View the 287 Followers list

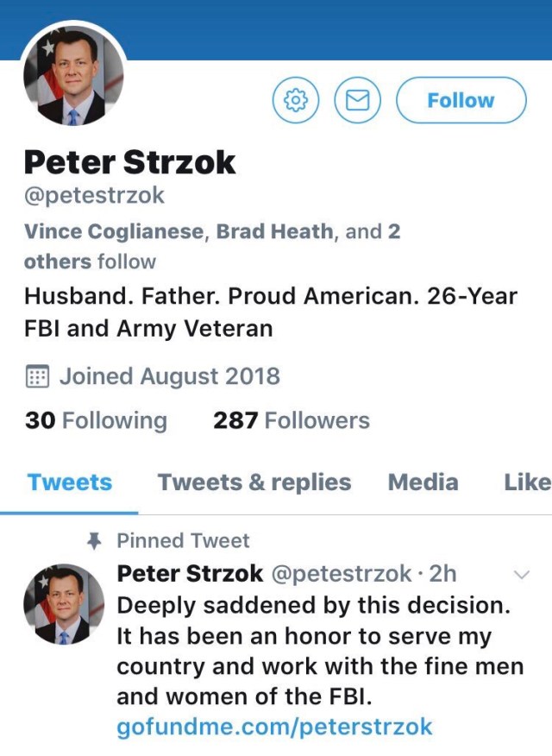click(x=292, y=420)
